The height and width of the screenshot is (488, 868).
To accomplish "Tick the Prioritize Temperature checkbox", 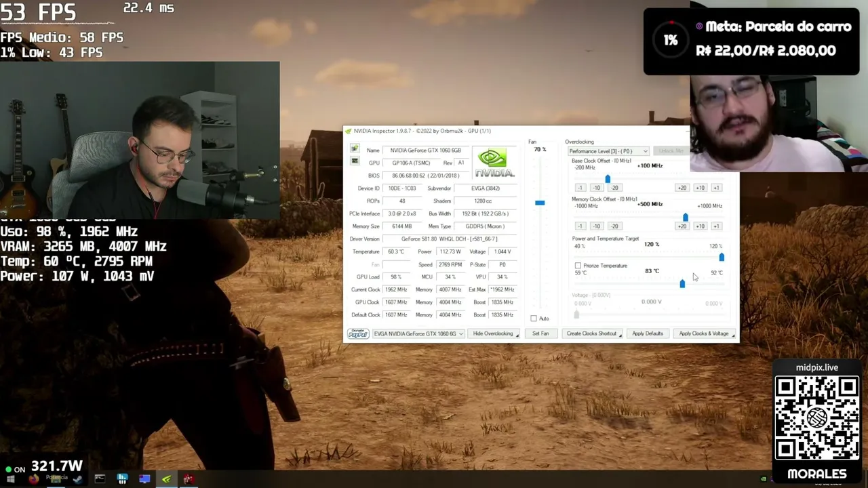I will (x=578, y=266).
